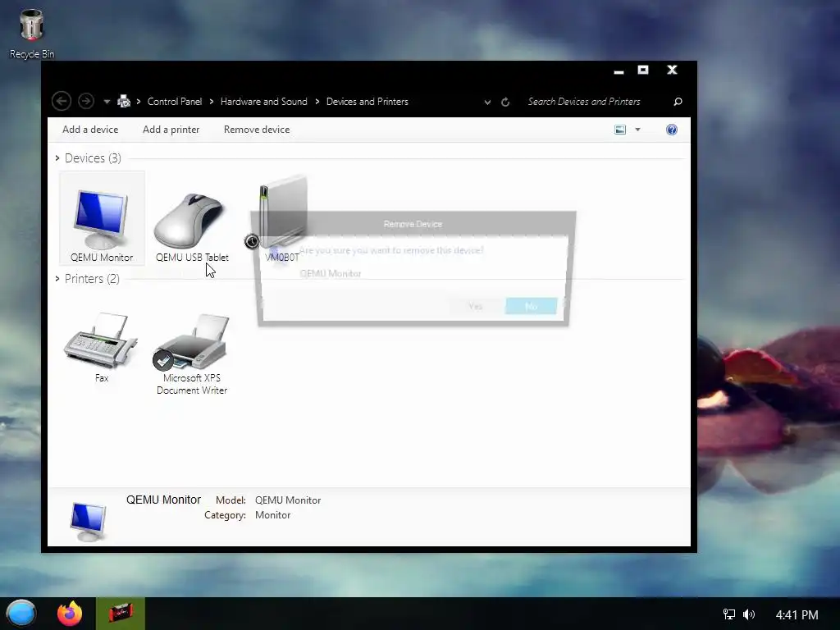840x630 pixels.
Task: Go back with the back arrow
Action: point(62,101)
